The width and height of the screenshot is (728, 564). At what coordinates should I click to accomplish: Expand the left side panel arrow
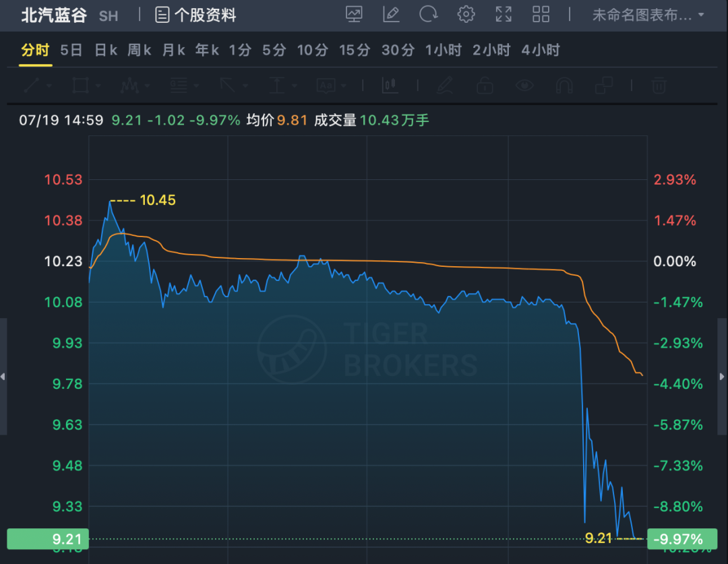pos(3,377)
